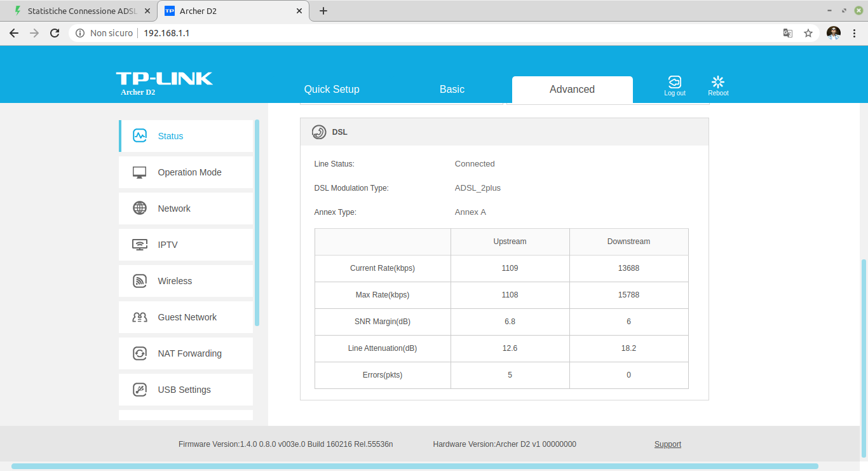Screen dimensions: 868x471
Task: Click the TP-LINK logo
Action: 164,79
